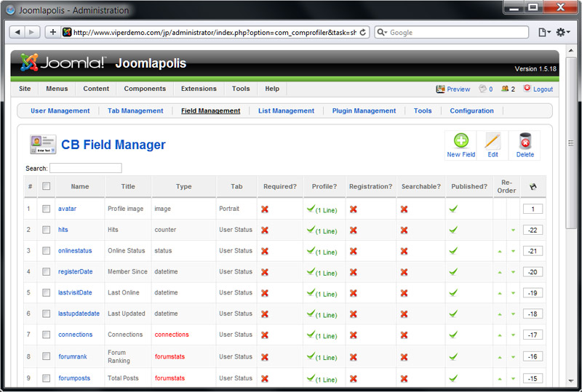Switch to List Management tab
Viewport: 582px width, 392px height.
click(286, 111)
